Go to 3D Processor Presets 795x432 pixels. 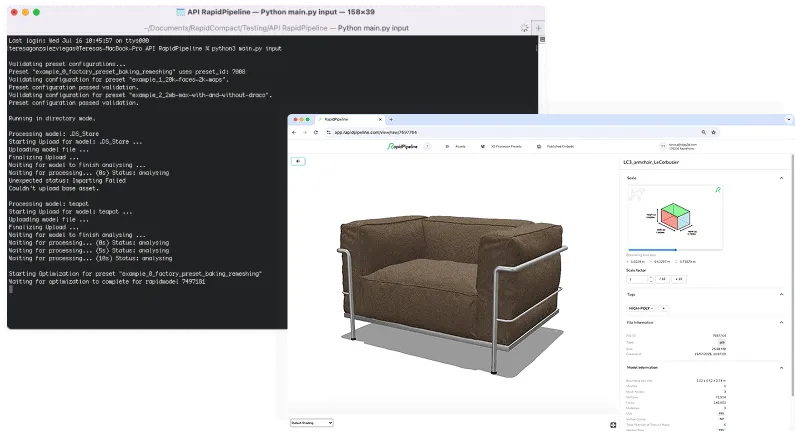click(x=507, y=146)
